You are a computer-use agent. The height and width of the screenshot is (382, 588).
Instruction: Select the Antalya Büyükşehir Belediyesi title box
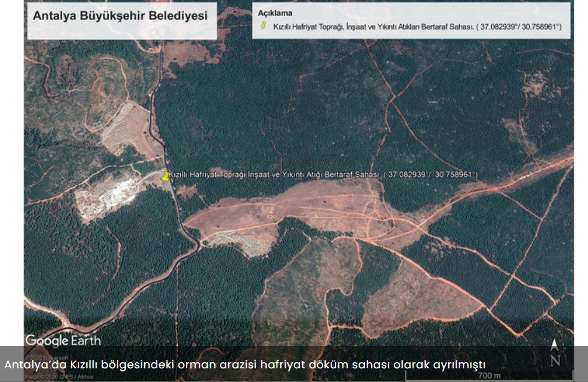tap(122, 21)
